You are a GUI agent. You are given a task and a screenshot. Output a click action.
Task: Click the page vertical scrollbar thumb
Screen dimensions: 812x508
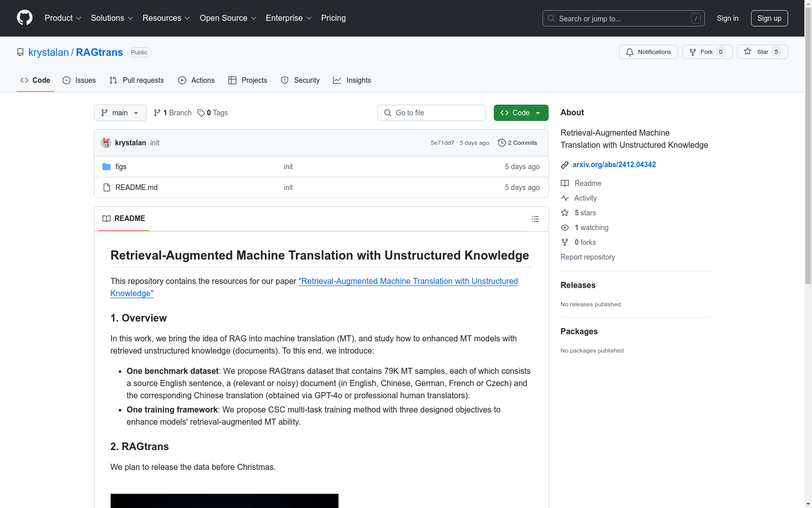[808, 145]
